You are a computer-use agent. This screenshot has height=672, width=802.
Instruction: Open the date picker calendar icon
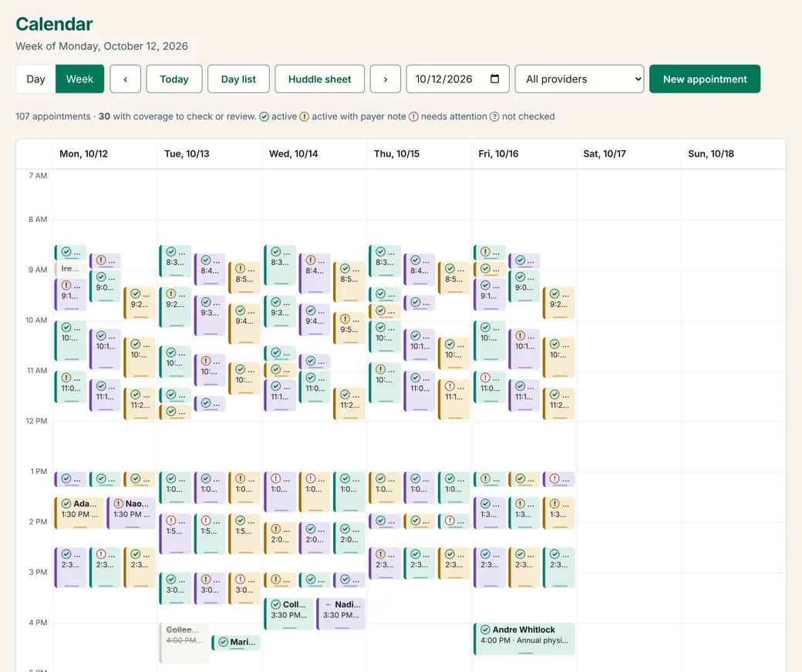[494, 79]
